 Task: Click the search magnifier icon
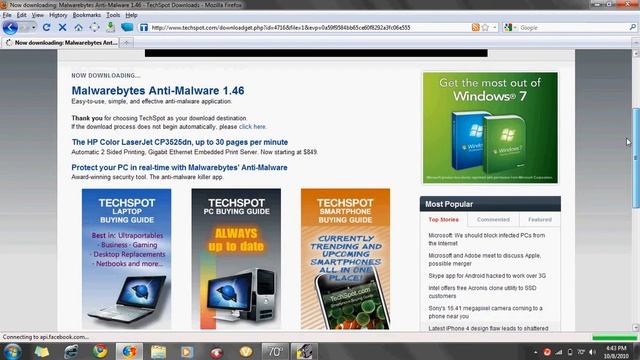pos(633,27)
